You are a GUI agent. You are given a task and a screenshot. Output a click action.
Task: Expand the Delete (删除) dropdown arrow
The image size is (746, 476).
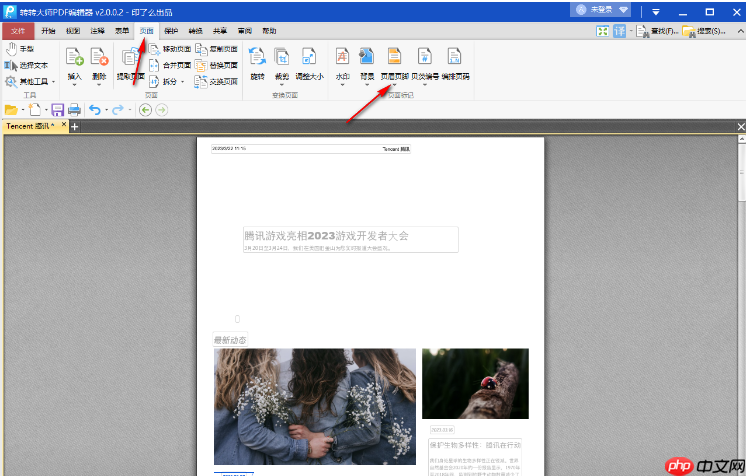[x=99, y=85]
